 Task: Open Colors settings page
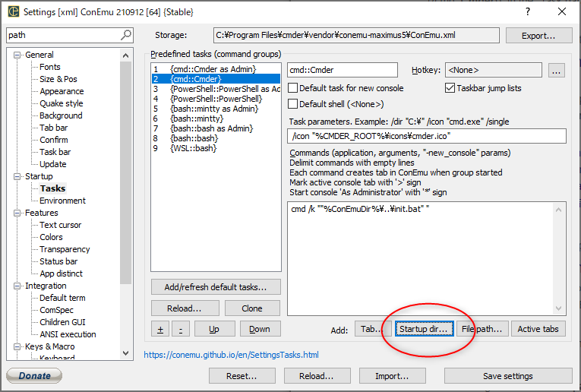click(x=51, y=237)
